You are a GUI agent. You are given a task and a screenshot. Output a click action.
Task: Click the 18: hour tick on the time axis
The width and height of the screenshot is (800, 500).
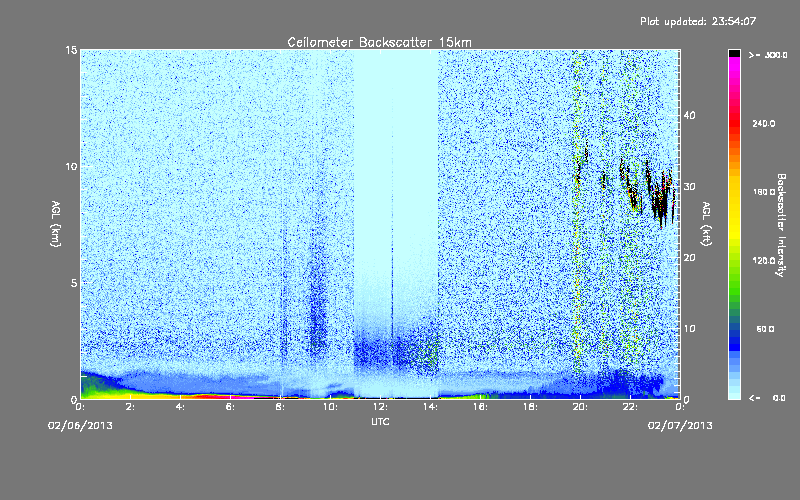pyautogui.click(x=530, y=407)
